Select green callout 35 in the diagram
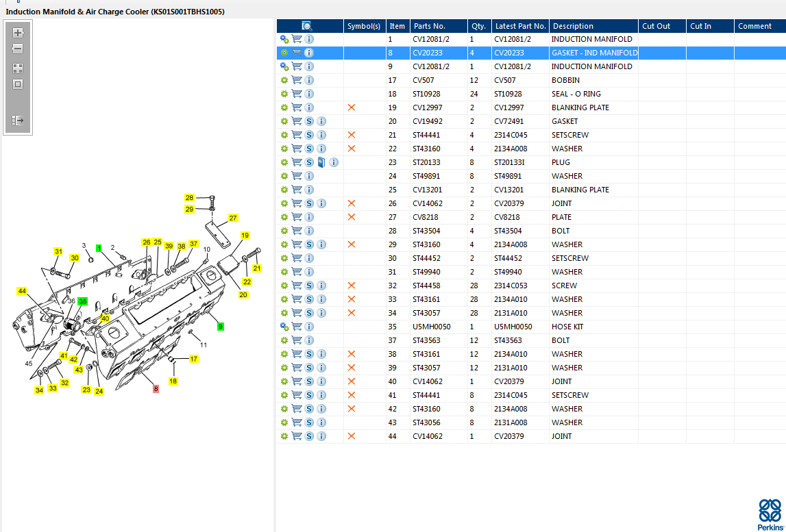Screen dimensions: 786x532 click(x=83, y=301)
